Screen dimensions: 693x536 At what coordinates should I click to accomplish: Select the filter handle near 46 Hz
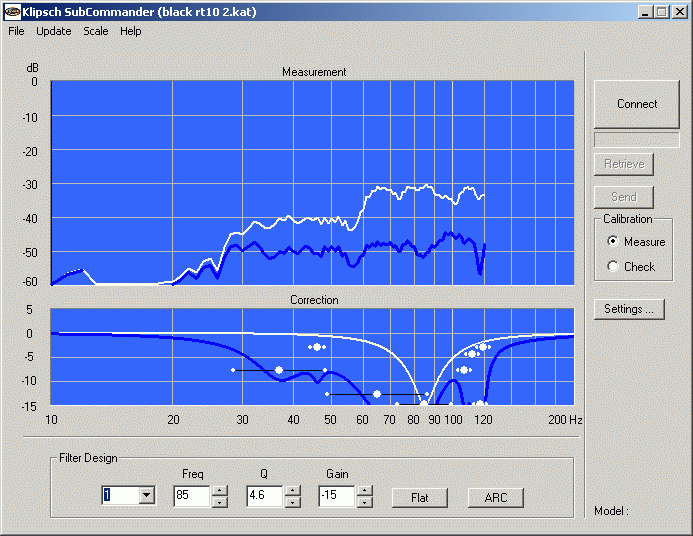317,347
